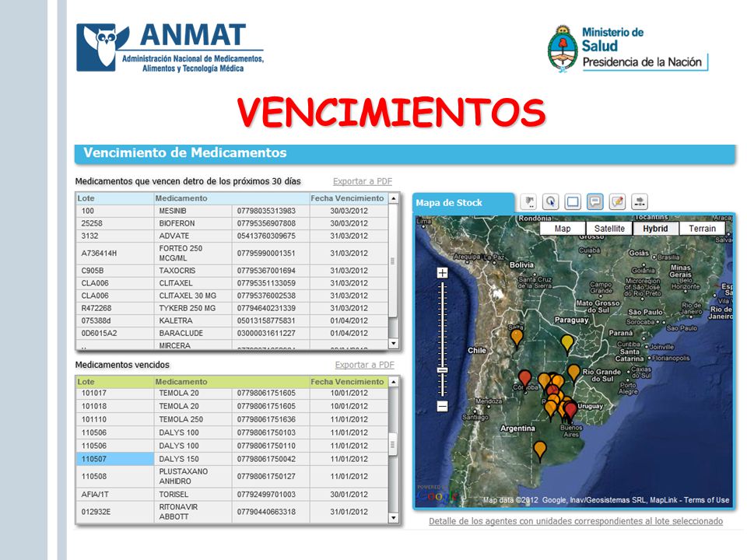This screenshot has height=560, width=747.
Task: Select lote 101017 TEMOLA 20 row
Action: click(232, 394)
